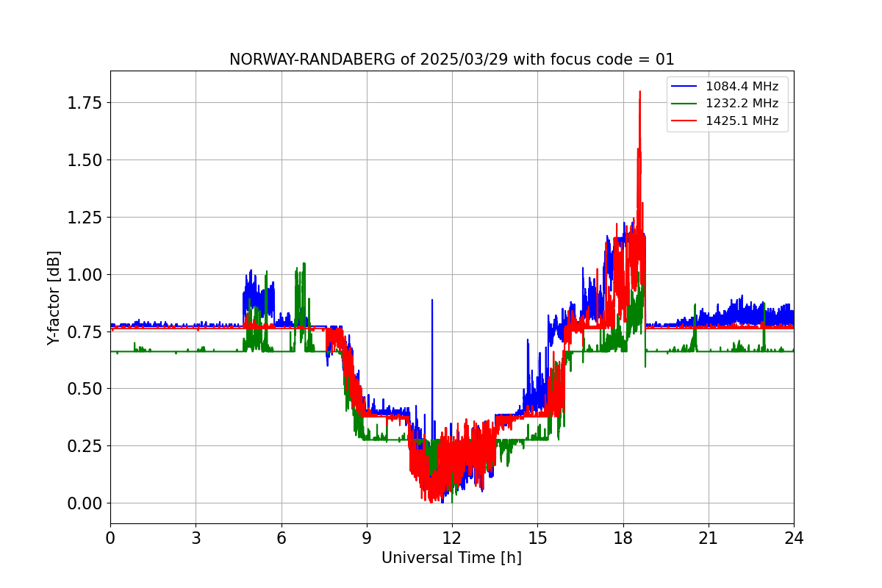The width and height of the screenshot is (882, 588).
Task: Click the isolated blue spike near 11 hours
Action: pyautogui.click(x=432, y=301)
